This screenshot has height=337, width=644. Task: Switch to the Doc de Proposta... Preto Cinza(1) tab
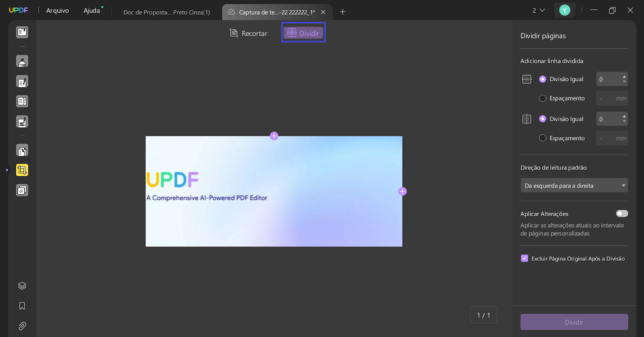[167, 12]
